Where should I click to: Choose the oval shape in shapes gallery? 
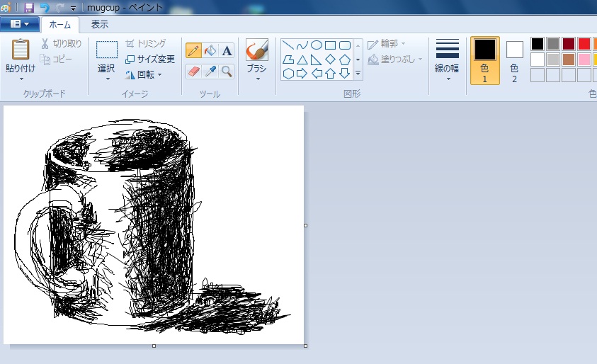tap(317, 45)
